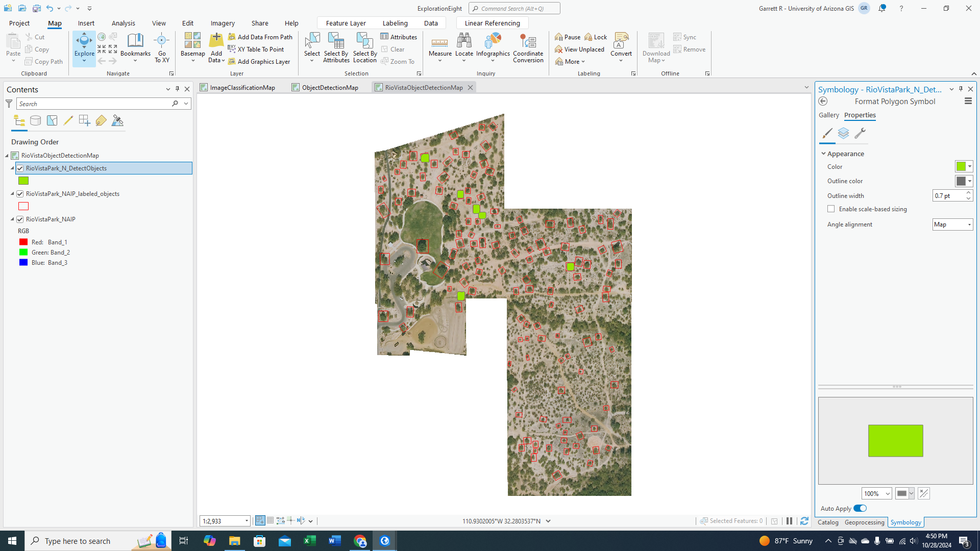Switch to List By Data Source view

pos(35,121)
